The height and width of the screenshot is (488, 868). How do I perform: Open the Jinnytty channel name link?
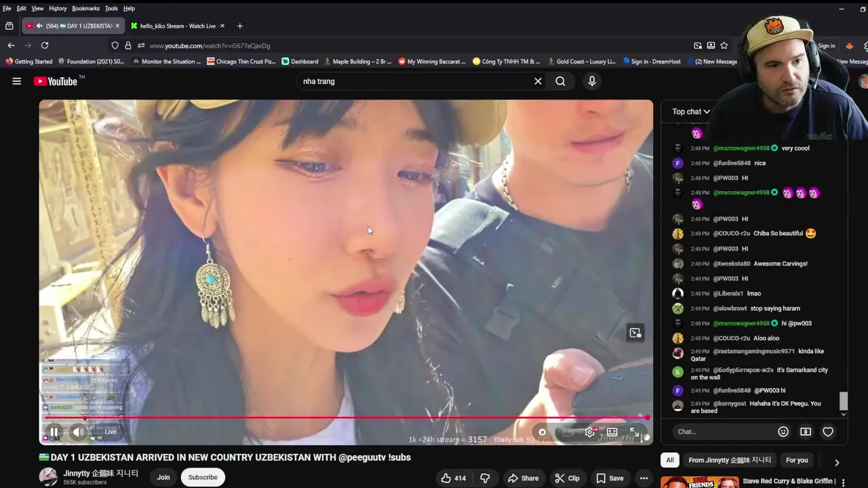101,473
